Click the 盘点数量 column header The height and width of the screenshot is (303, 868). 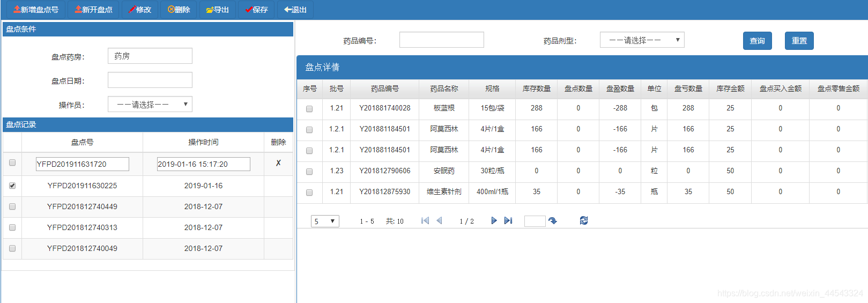578,89
